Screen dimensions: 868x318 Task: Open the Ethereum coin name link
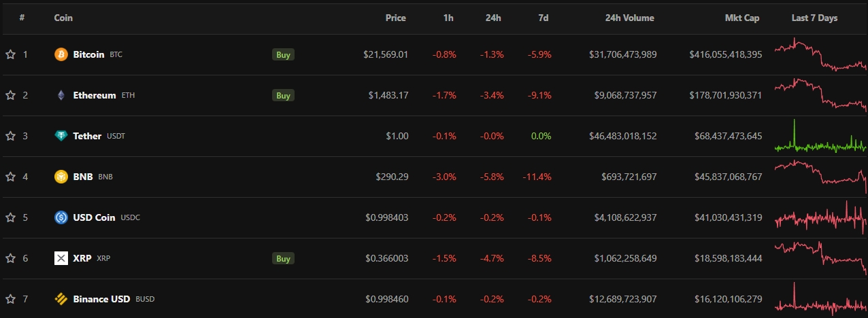click(x=95, y=95)
